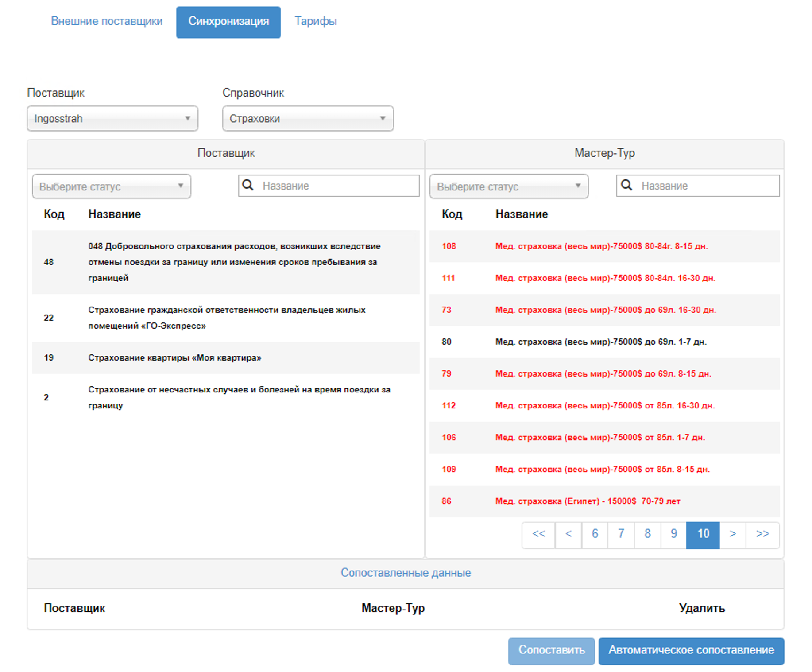
Task: Click search magnifier icon in Поставщик panel
Action: (x=248, y=185)
